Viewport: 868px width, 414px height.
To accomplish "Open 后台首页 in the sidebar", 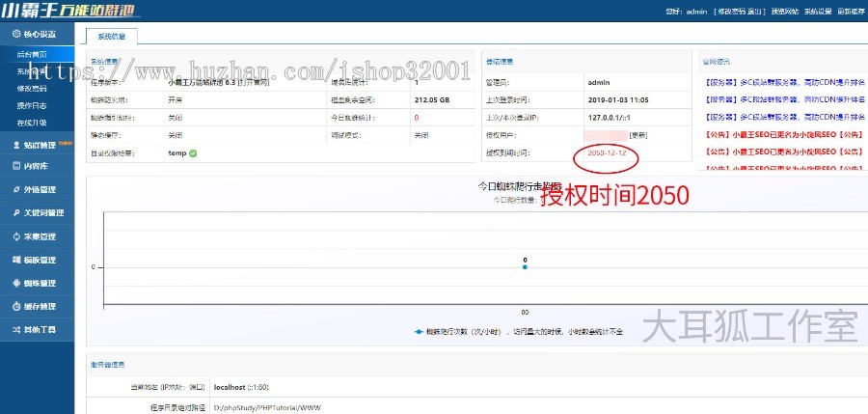I will pyautogui.click(x=32, y=55).
